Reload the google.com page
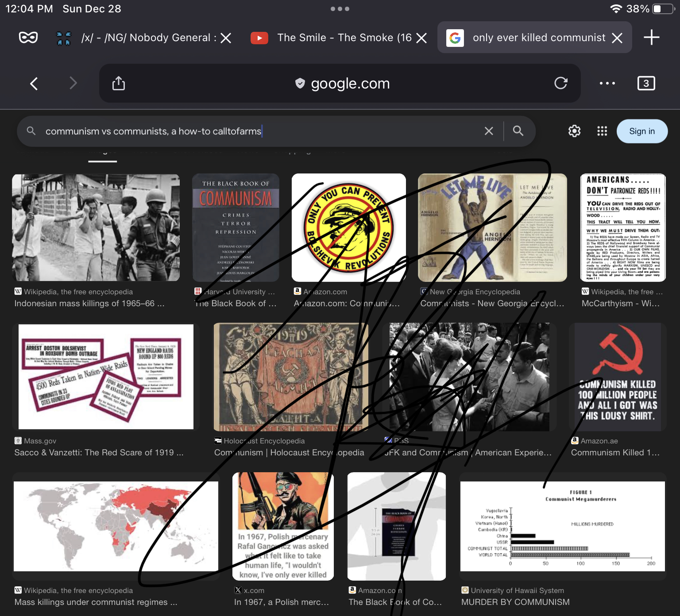 (561, 83)
